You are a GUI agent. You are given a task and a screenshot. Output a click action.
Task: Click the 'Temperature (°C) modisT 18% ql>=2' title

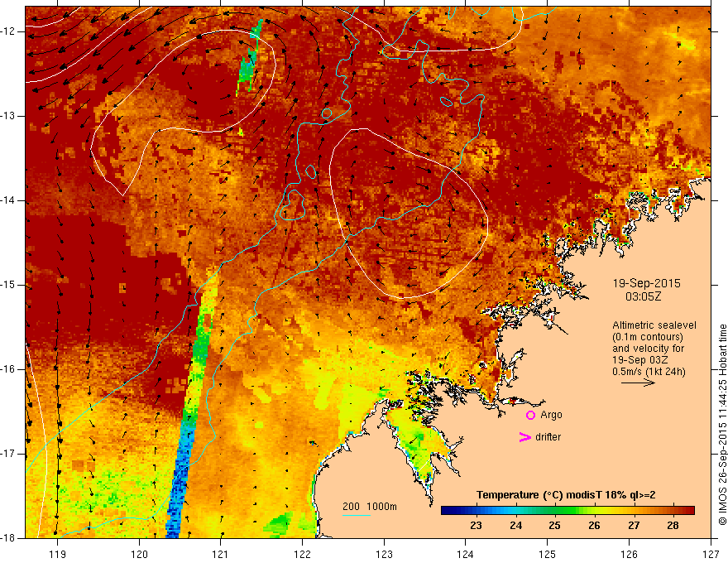pos(566,495)
